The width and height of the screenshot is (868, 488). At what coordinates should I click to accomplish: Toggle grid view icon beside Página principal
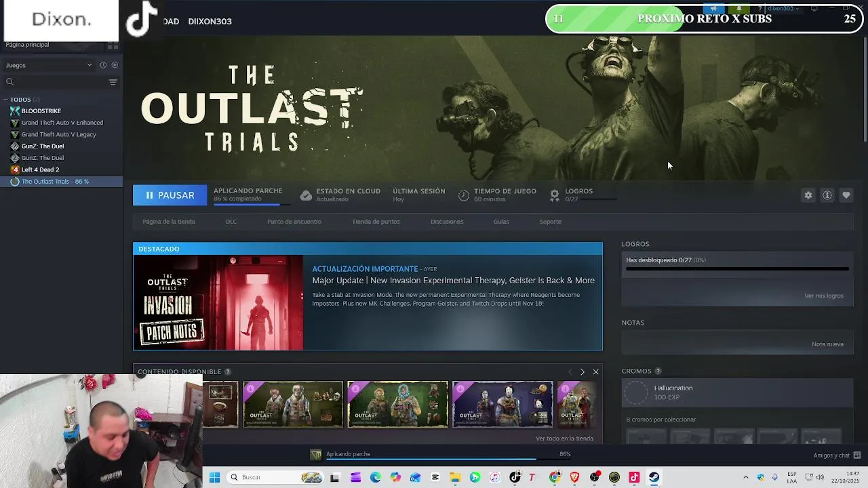113,45
